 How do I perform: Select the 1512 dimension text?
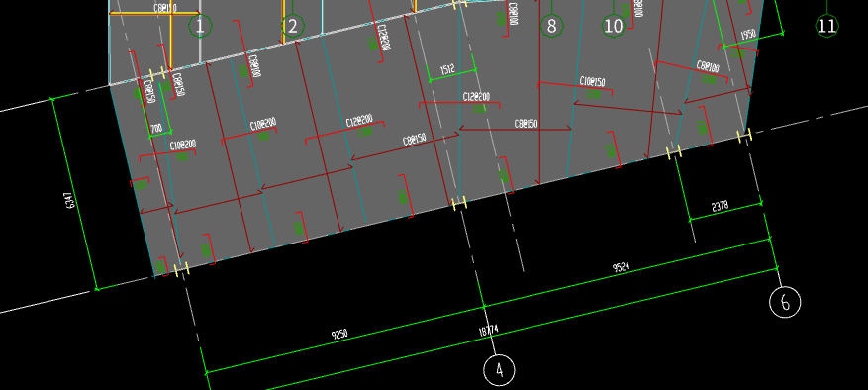(x=447, y=70)
